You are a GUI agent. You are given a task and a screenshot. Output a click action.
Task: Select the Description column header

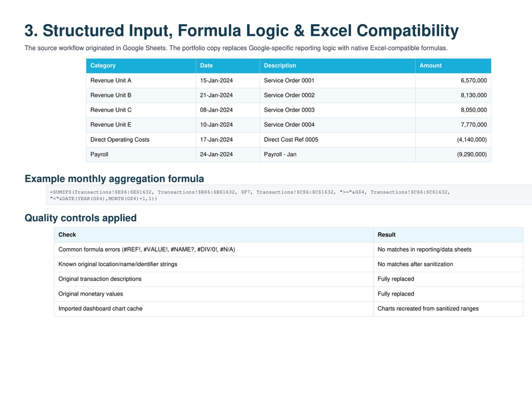tap(338, 66)
